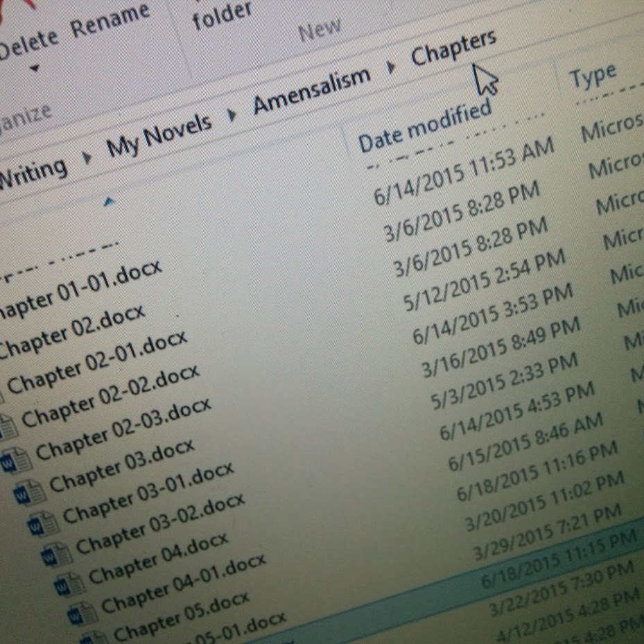Click Chapters in the address bar
Viewport: 644px width, 644px height.
(453, 48)
